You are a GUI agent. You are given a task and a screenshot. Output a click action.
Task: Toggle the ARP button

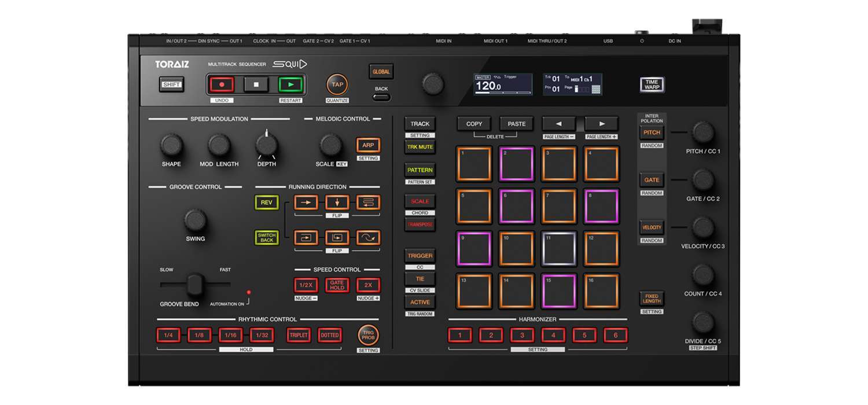(368, 145)
